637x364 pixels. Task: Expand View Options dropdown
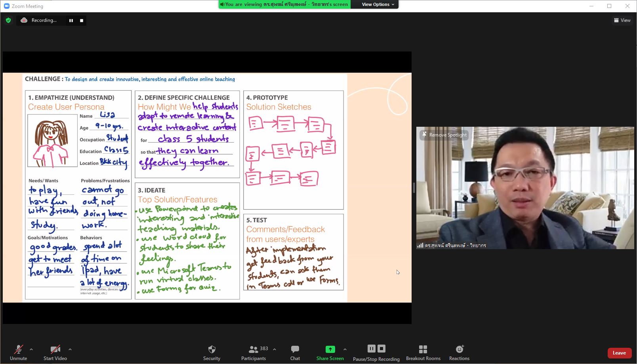[x=378, y=4]
